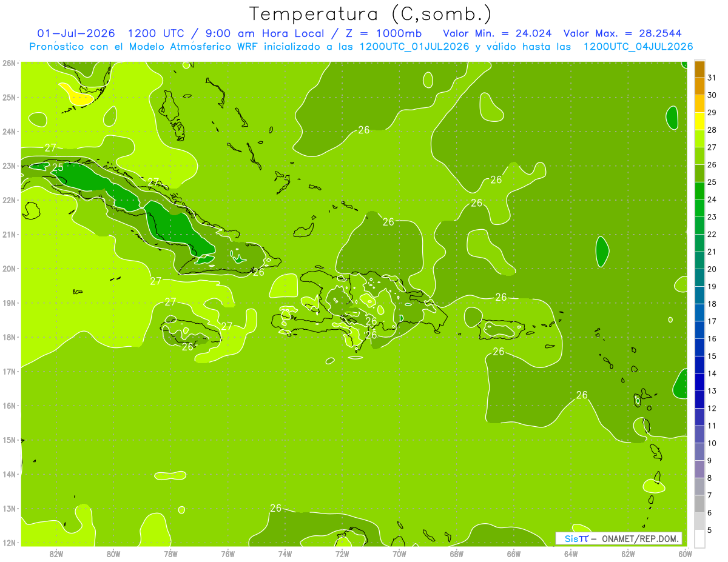Click gray legend swatch between 6 and 7

click(x=700, y=504)
